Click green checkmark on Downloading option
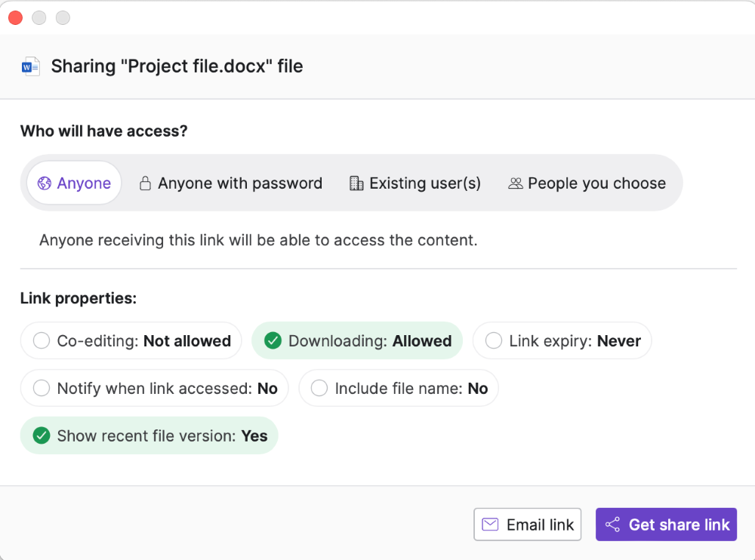Image resolution: width=755 pixels, height=560 pixels. click(x=273, y=340)
